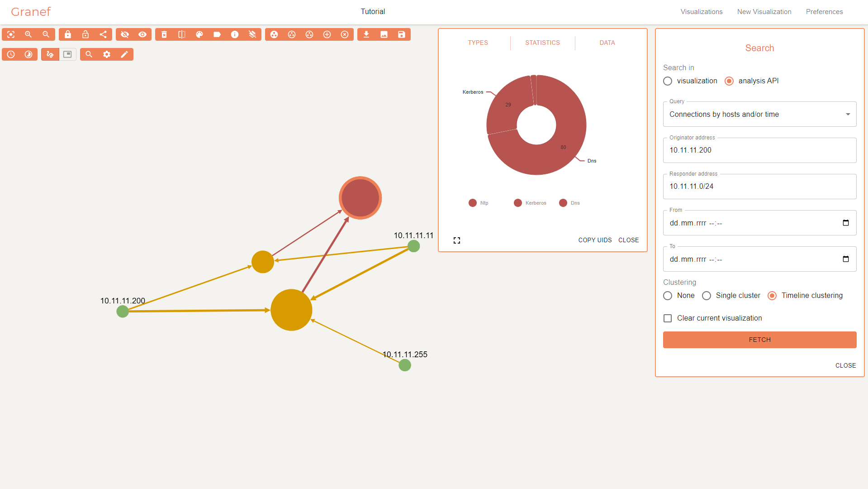
Task: Click the zoom in magnifier icon
Action: tap(28, 34)
